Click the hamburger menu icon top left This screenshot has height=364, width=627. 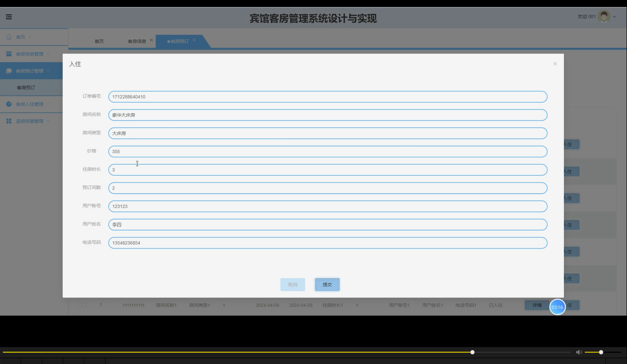8,17
